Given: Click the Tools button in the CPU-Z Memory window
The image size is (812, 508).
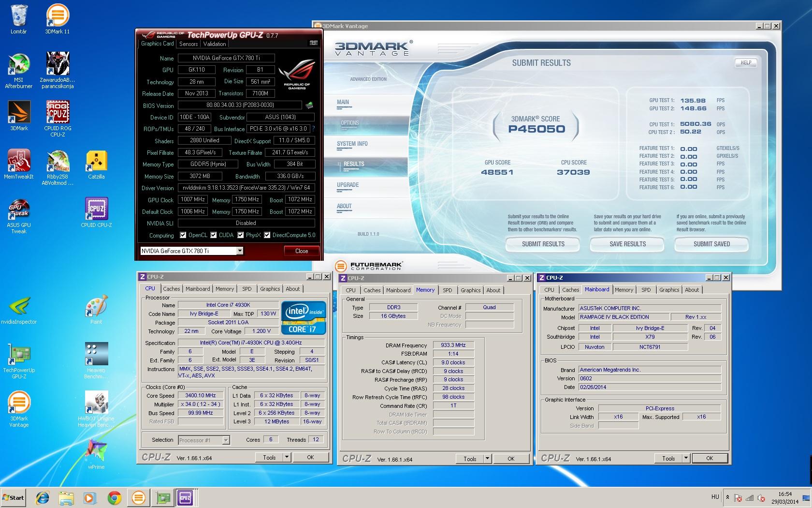Looking at the screenshot, I should [470, 459].
